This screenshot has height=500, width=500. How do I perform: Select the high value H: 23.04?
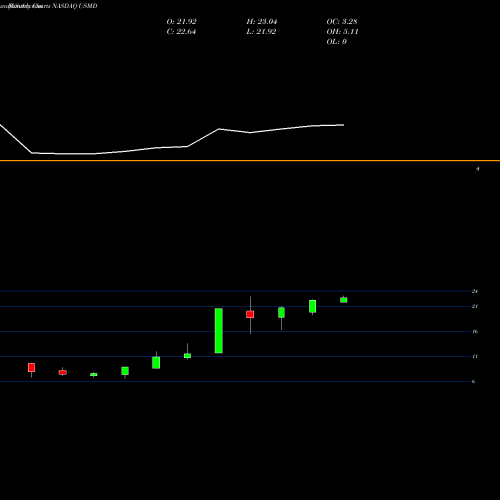(262, 22)
